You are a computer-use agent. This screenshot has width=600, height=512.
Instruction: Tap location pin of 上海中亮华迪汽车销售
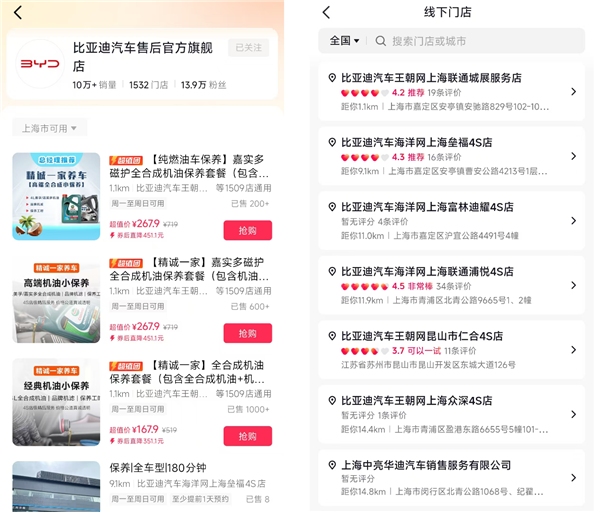click(332, 465)
